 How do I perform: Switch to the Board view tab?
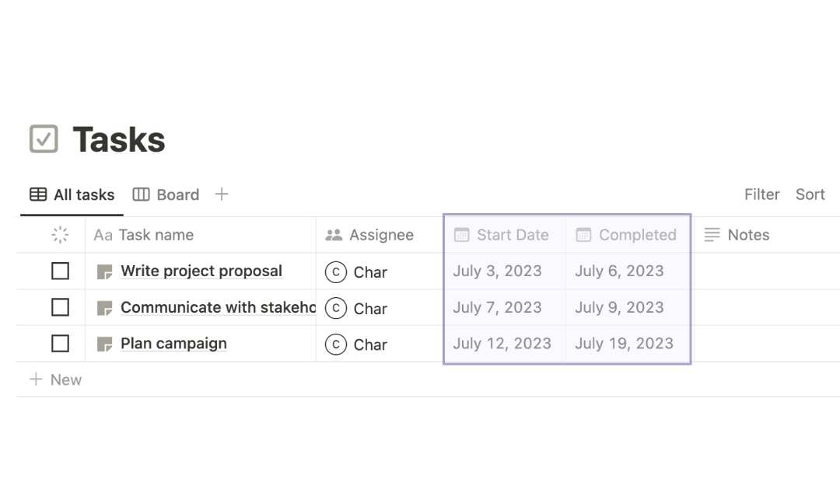[166, 194]
